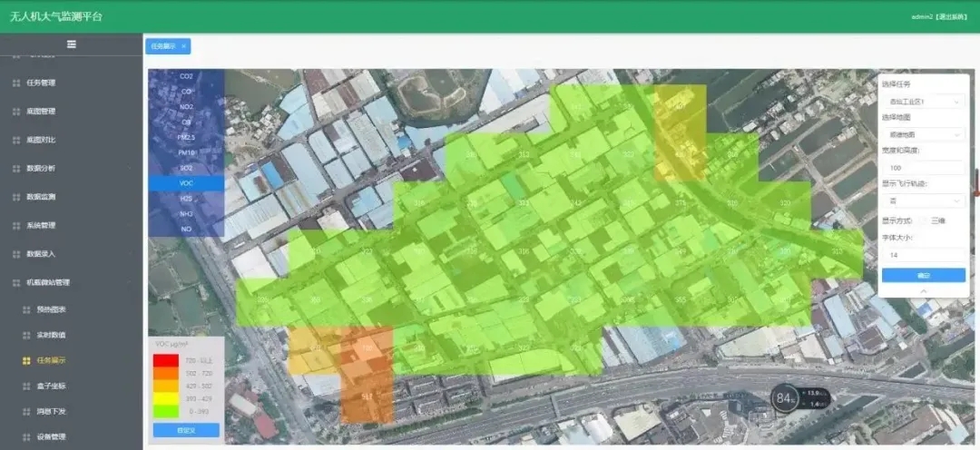Click the 任务管理 grid icon in sidebar
This screenshot has width=980, height=450.
16,83
